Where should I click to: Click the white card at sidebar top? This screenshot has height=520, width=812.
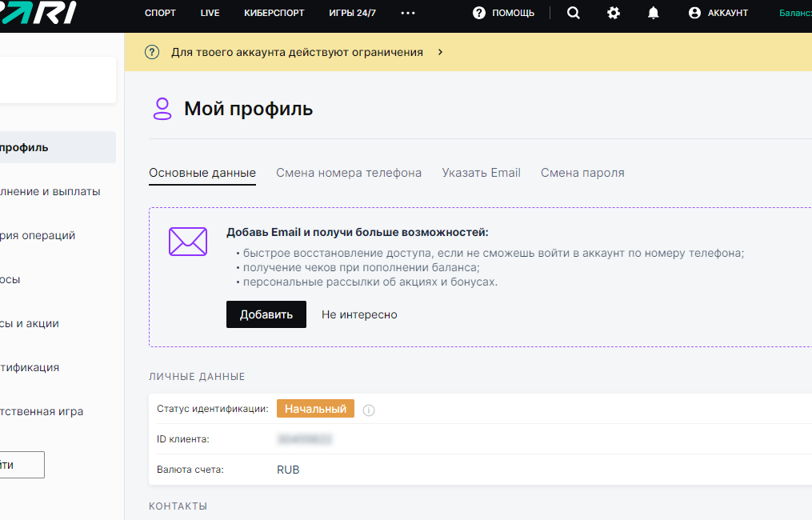(58, 80)
